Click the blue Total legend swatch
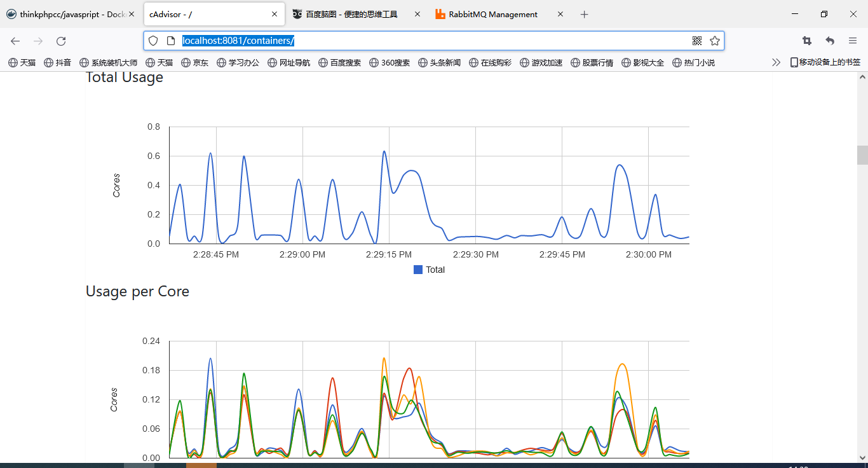868x468 pixels. pos(418,270)
